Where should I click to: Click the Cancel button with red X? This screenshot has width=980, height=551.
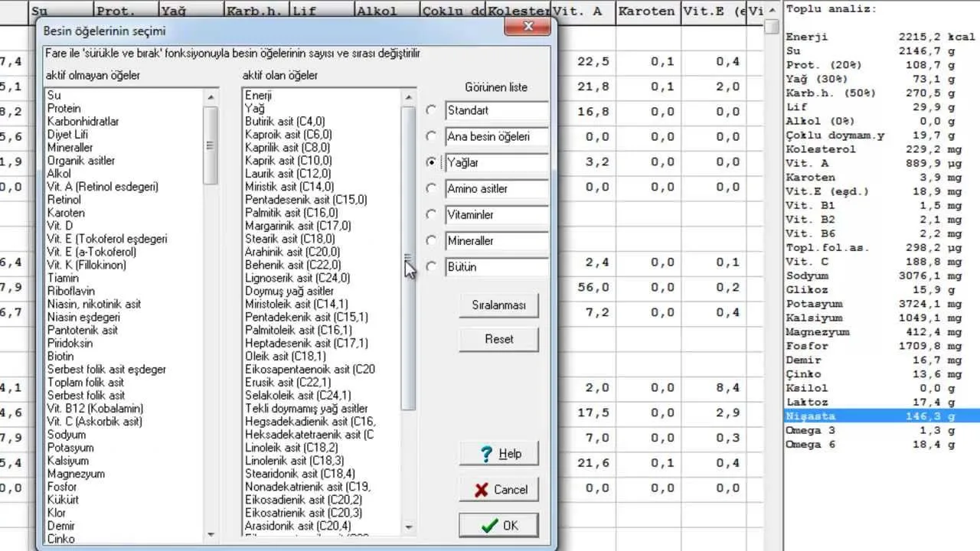[498, 490]
